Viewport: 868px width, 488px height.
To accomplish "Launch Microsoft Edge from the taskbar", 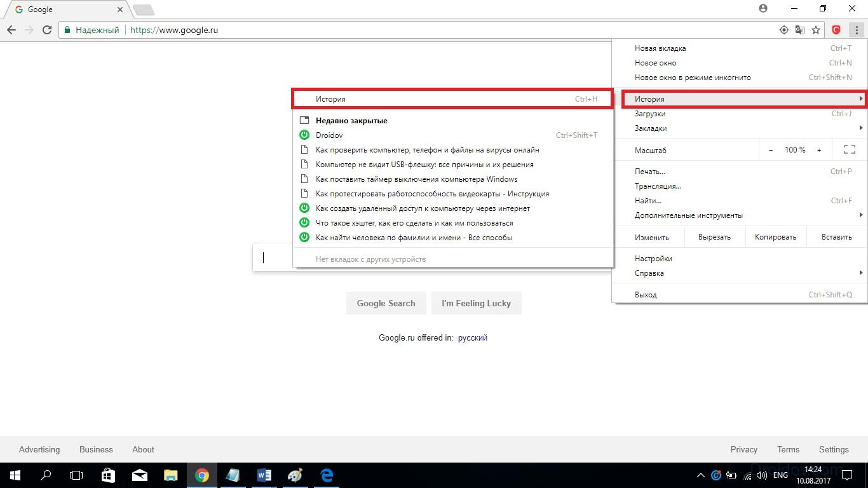I will tap(327, 475).
